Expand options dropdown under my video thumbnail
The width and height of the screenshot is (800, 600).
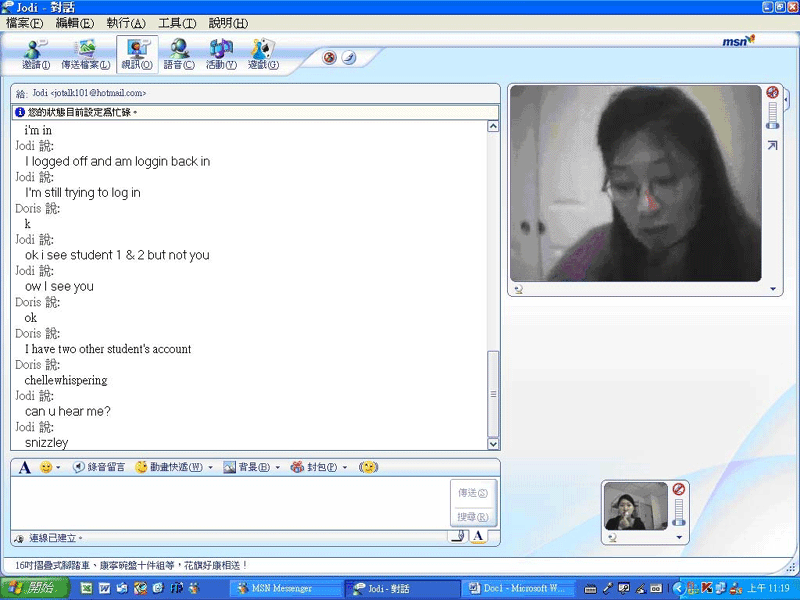click(679, 537)
